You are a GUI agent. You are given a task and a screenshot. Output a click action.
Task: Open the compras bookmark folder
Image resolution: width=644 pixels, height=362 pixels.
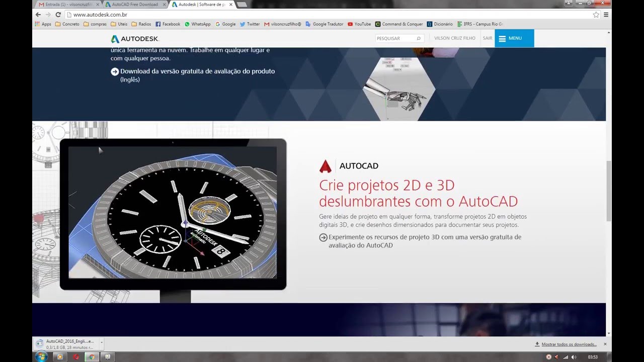click(95, 24)
